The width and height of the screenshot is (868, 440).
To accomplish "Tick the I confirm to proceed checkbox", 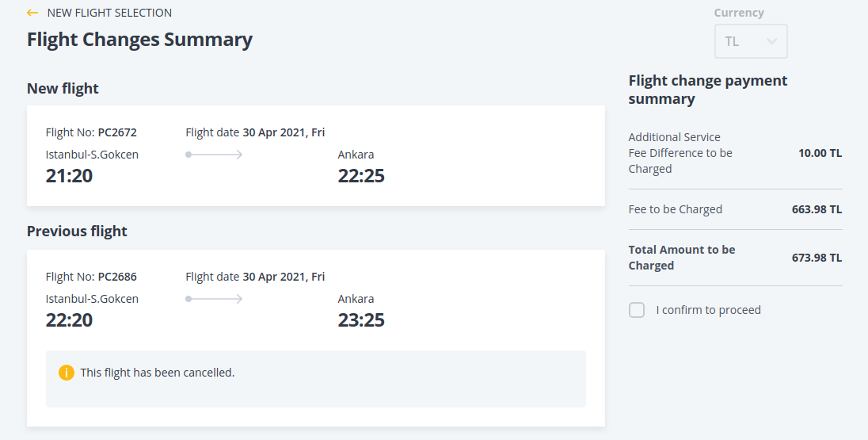I will point(637,310).
